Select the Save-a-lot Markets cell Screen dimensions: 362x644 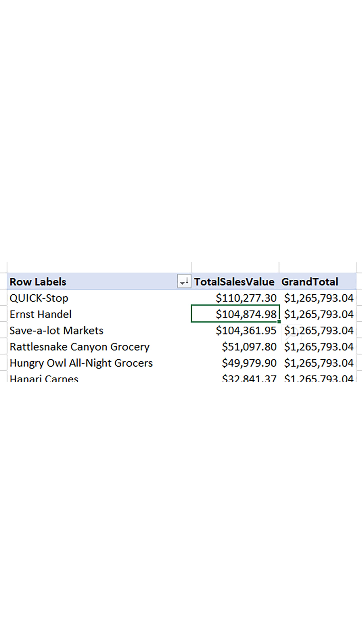click(x=57, y=331)
